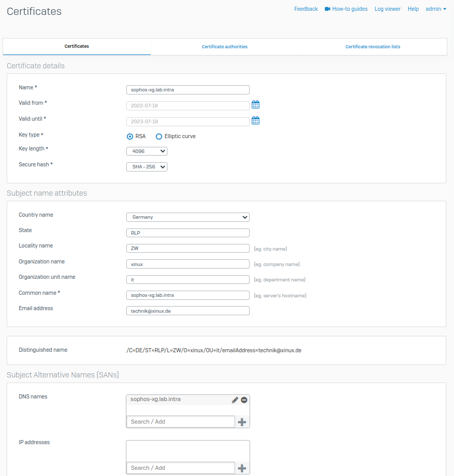Open the Valid until calendar picker
The height and width of the screenshot is (476, 454).
(x=255, y=121)
